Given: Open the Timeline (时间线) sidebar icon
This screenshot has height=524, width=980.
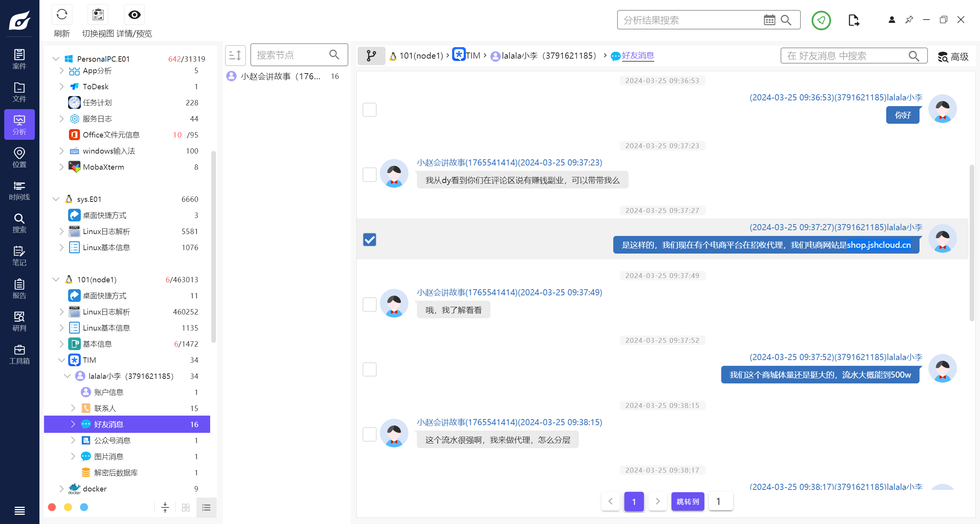Looking at the screenshot, I should (x=19, y=190).
